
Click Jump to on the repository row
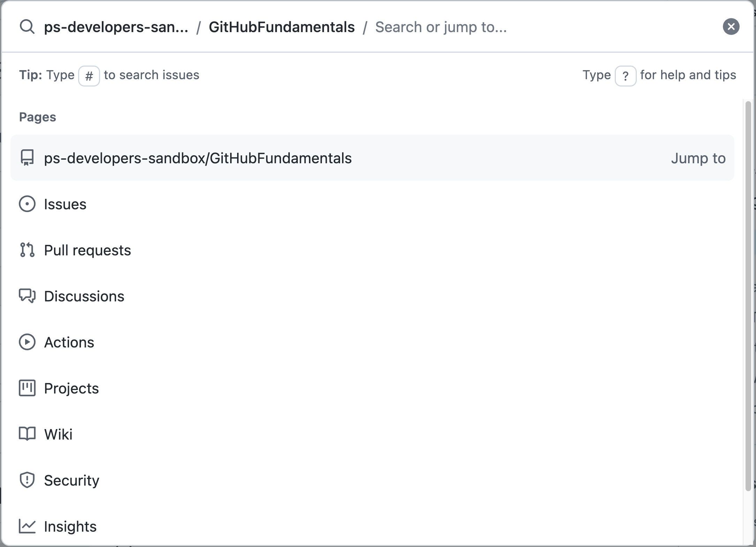pyautogui.click(x=698, y=158)
